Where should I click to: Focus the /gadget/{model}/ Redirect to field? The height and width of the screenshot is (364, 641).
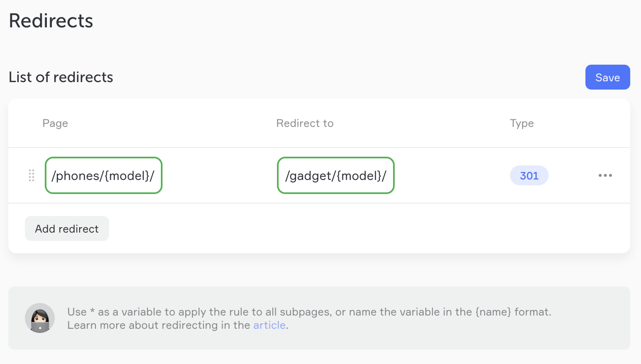tap(335, 175)
